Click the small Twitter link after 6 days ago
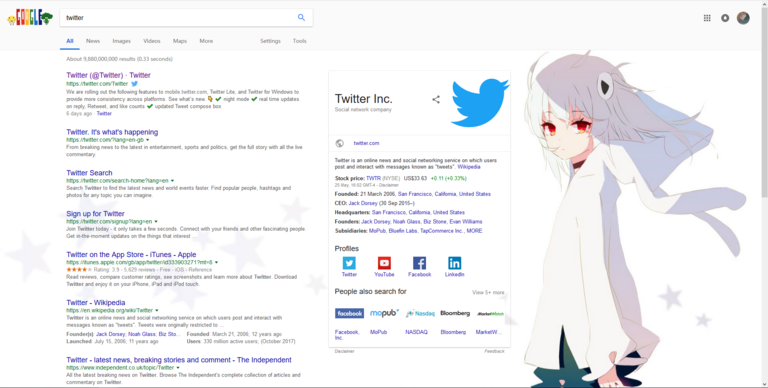 (x=104, y=114)
